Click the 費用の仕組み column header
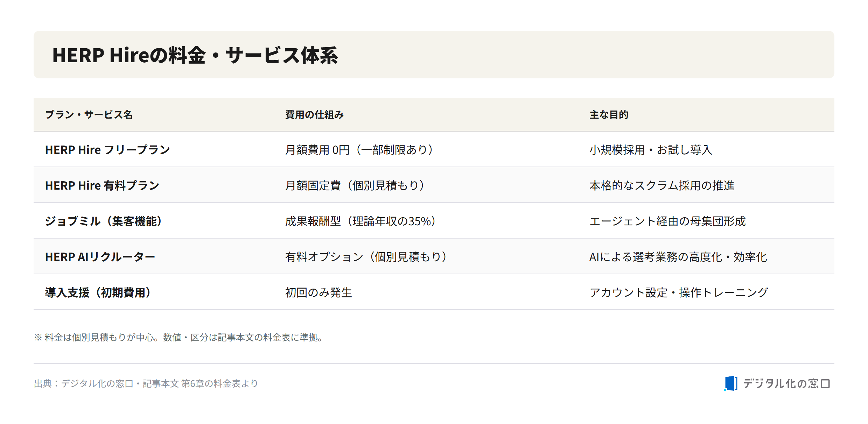Screen dimensions: 868x424 [x=314, y=115]
